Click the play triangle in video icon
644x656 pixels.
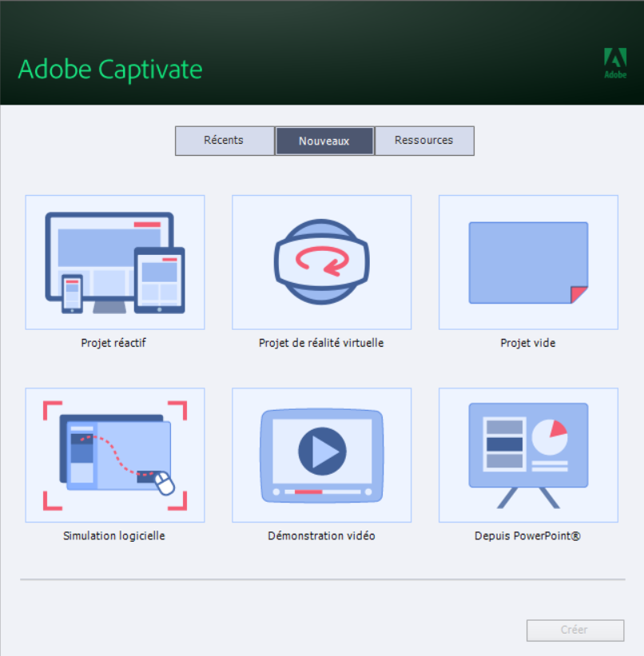pyautogui.click(x=322, y=451)
